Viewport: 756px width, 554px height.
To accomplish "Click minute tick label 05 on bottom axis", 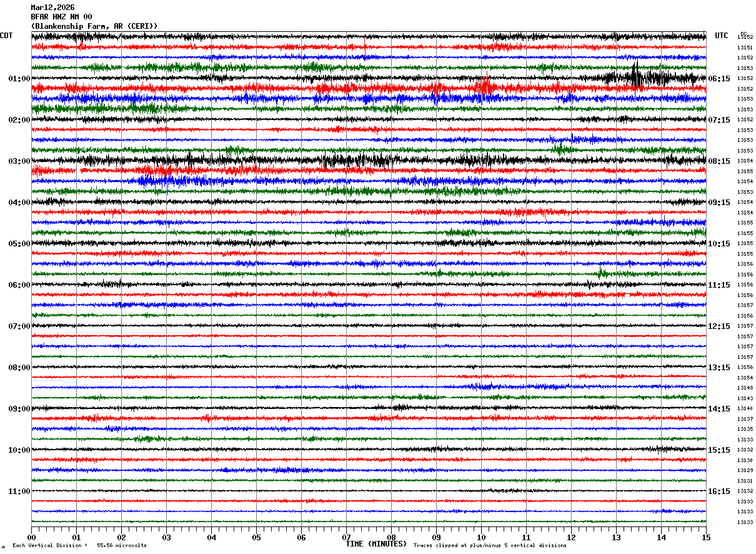I will (256, 538).
